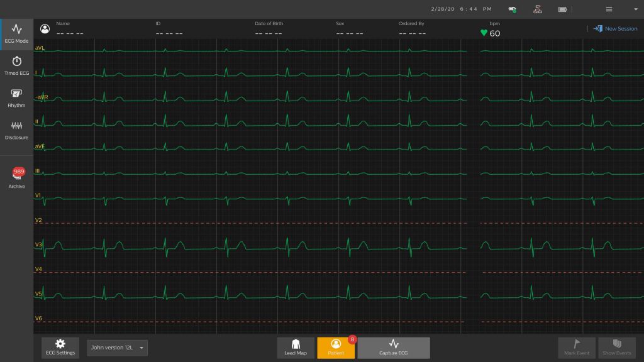Open the hamburger menu
Screen dimensions: 644x362
click(609, 9)
